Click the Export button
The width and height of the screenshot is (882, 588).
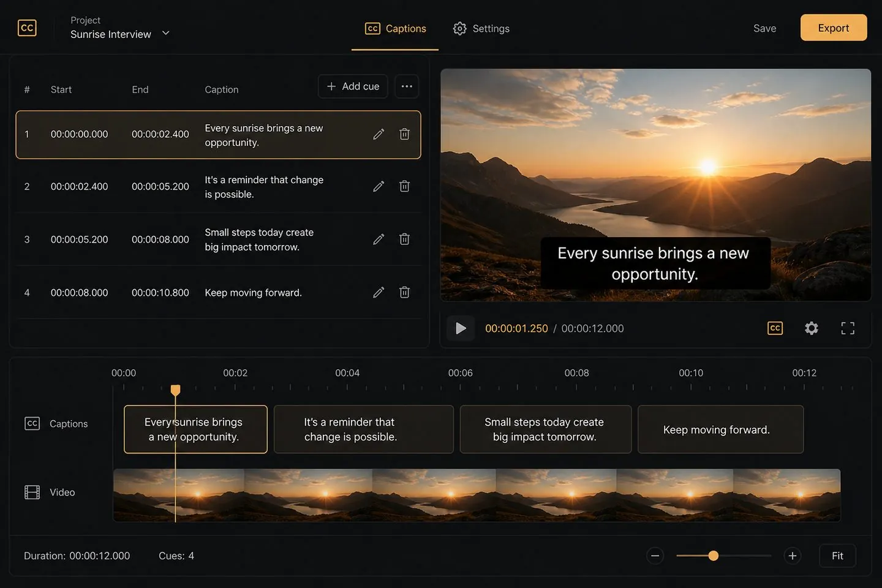833,28
